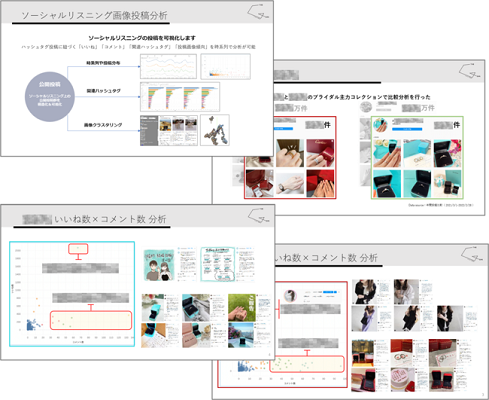Open the image cluster scatter map thumbnail

pyautogui.click(x=215, y=130)
